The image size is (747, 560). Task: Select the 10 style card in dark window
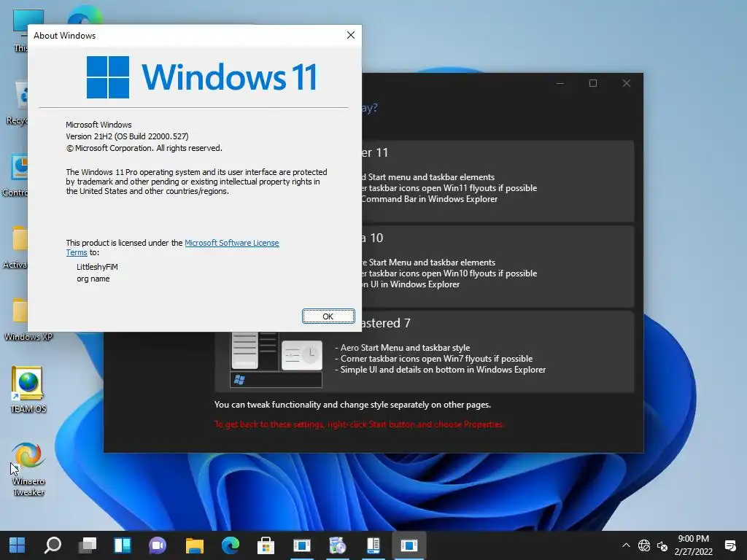coord(498,266)
